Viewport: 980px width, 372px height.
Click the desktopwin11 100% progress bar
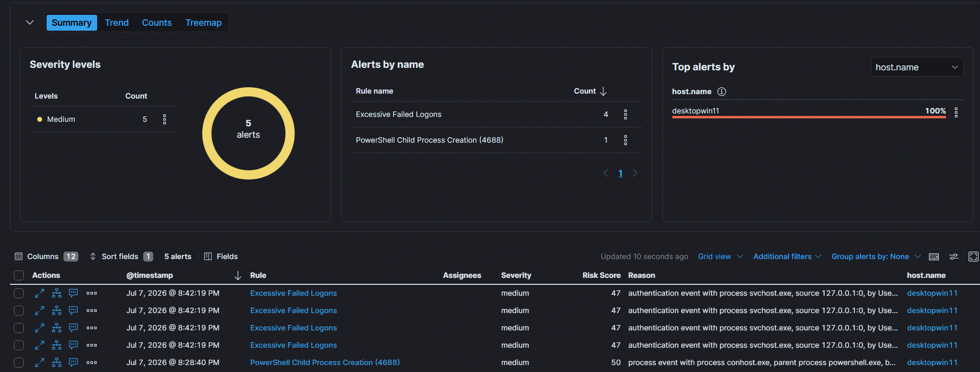point(809,117)
